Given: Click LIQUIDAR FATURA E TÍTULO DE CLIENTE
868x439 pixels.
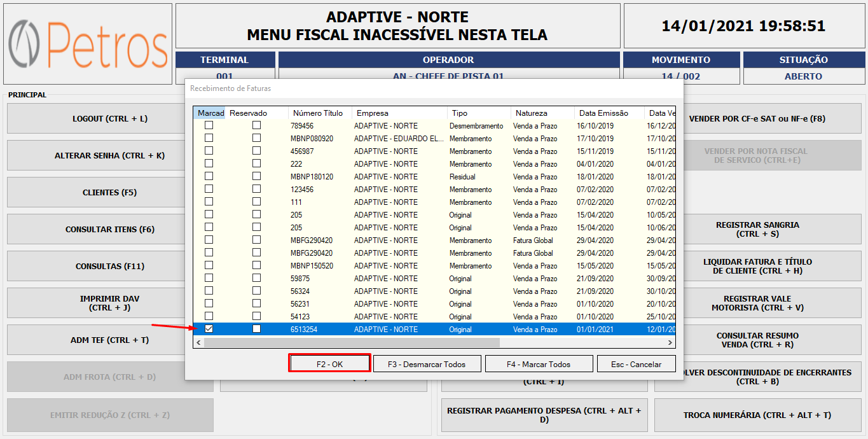Looking at the screenshot, I should 773,267.
